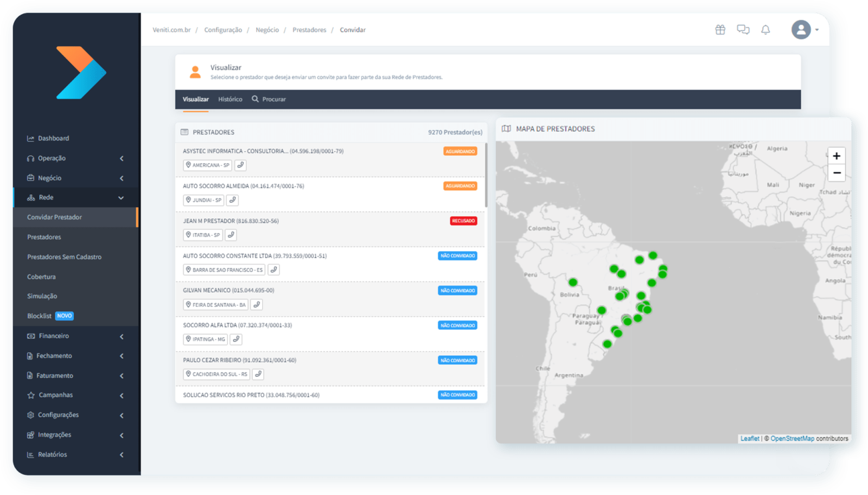The height and width of the screenshot is (495, 868).
Task: Zoom out on the providers map
Action: click(x=837, y=173)
